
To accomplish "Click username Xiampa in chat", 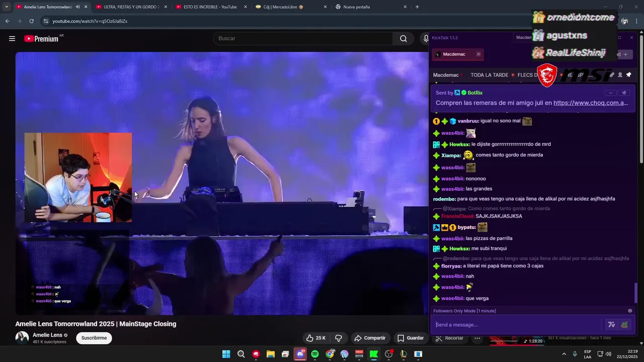I will click(451, 155).
